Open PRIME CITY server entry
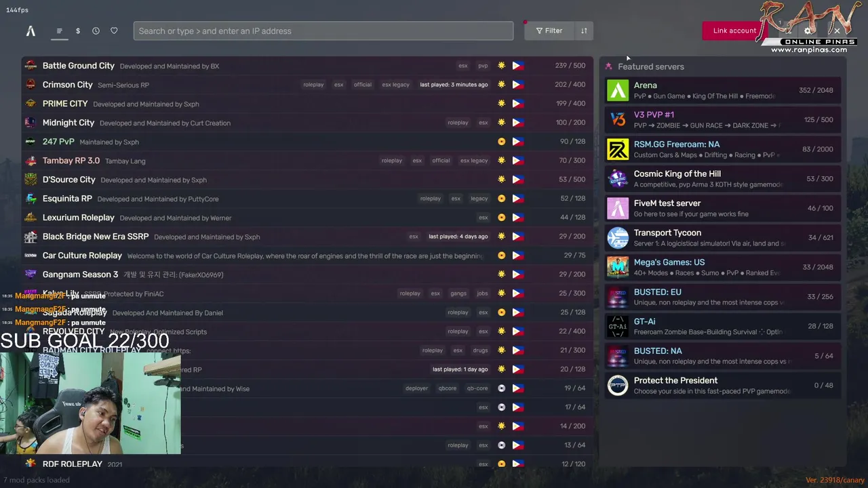This screenshot has height=488, width=868. pos(307,104)
